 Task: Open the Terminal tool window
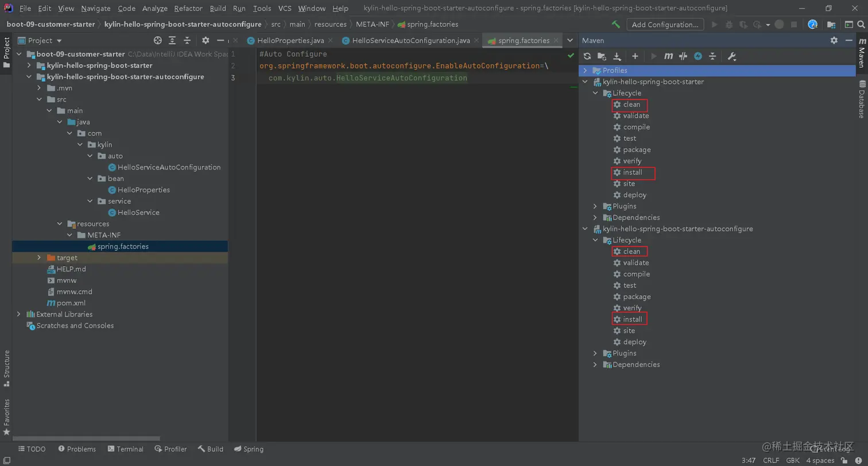coord(125,449)
